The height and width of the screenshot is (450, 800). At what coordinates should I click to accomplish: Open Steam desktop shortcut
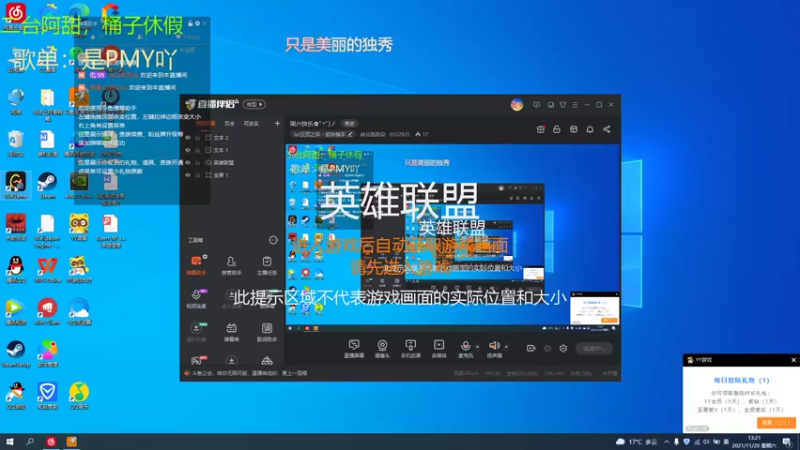tap(47, 185)
